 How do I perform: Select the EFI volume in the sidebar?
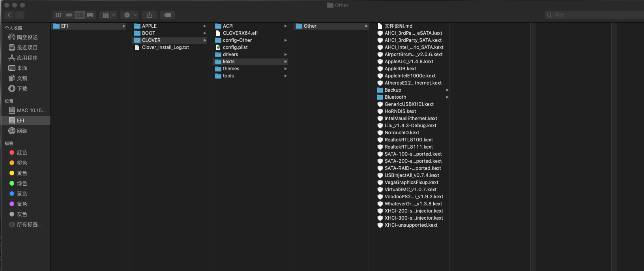[26, 120]
